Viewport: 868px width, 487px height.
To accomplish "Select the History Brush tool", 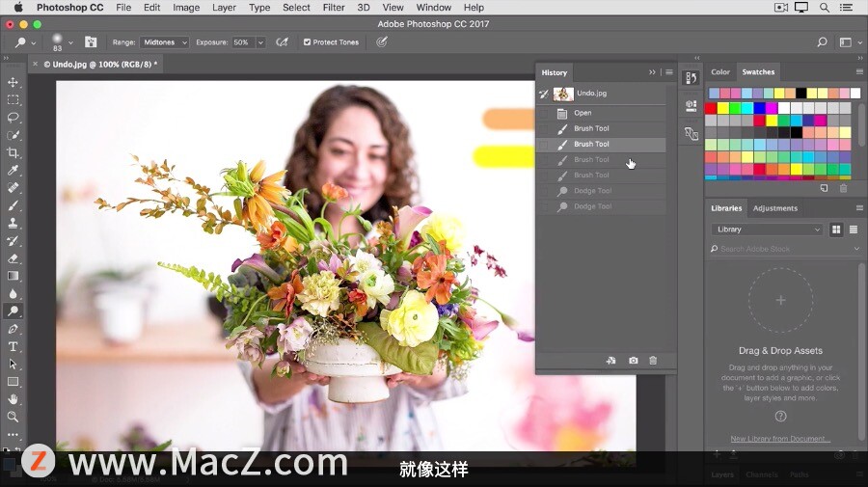I will pyautogui.click(x=13, y=241).
